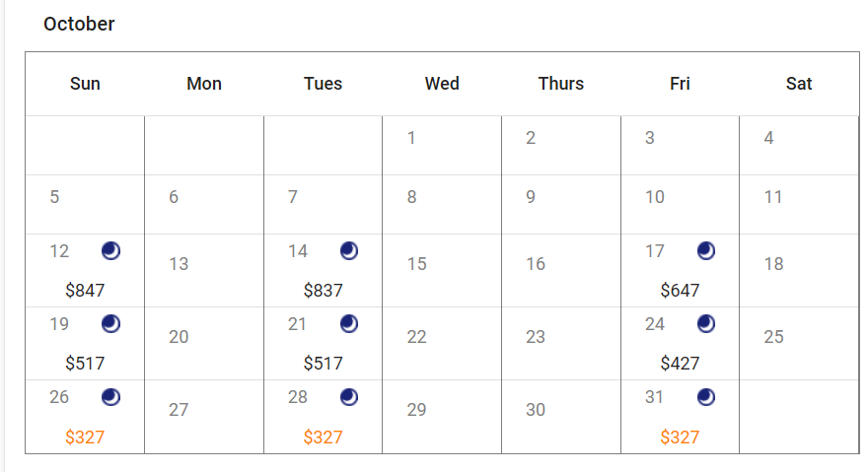This screenshot has height=472, width=868.
Task: Click the moon icon on October 28
Action: coord(349,397)
